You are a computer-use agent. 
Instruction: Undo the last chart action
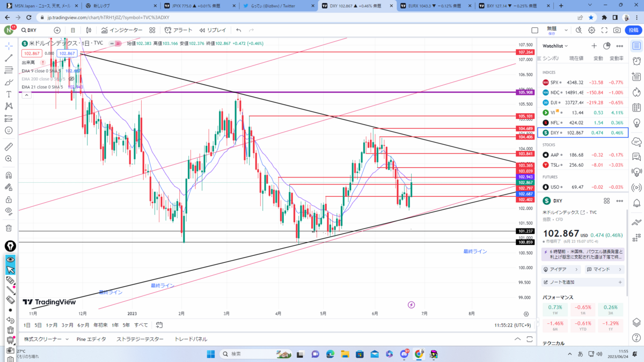(x=238, y=30)
